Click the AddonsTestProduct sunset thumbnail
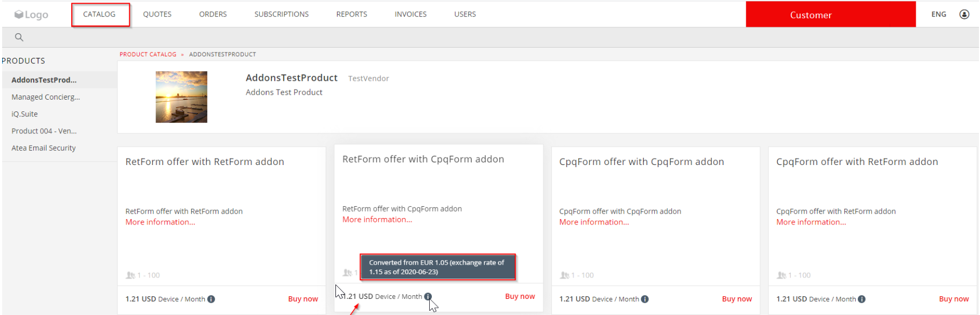Viewport: 980px width, 315px height. (x=181, y=97)
